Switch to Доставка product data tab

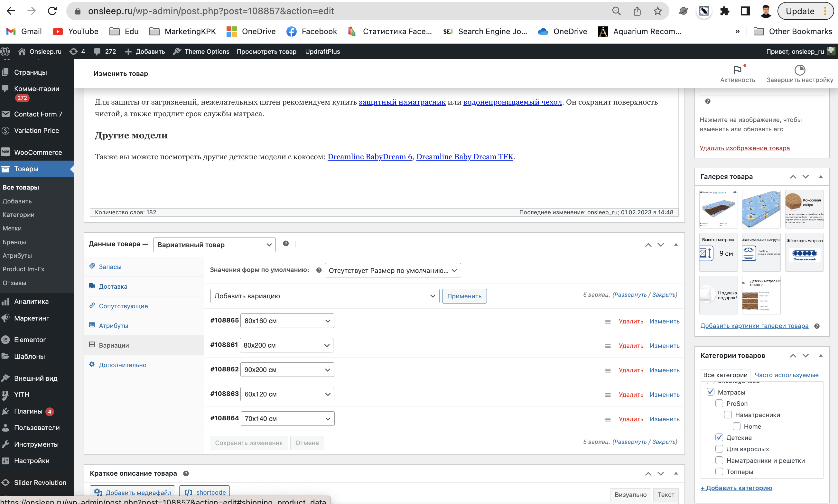coord(144,286)
